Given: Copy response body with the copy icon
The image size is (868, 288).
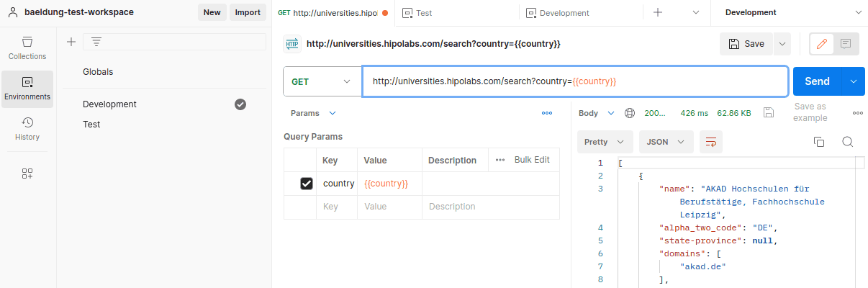Looking at the screenshot, I should point(818,142).
